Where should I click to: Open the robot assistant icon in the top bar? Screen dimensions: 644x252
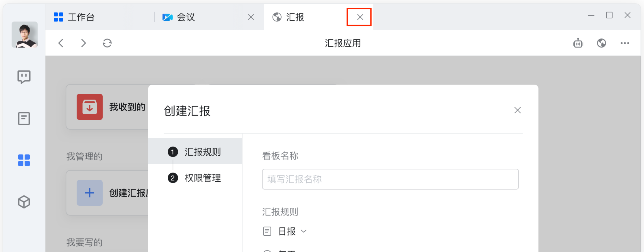578,43
